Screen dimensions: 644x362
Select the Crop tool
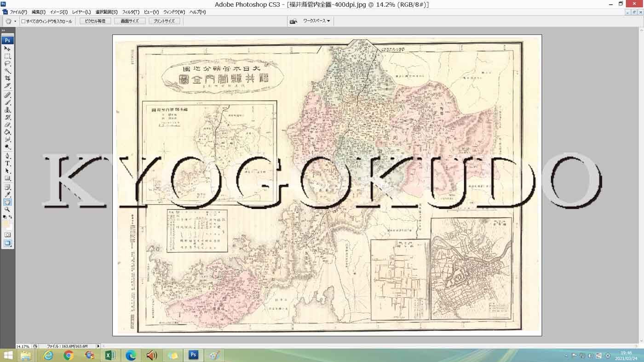coord(7,78)
